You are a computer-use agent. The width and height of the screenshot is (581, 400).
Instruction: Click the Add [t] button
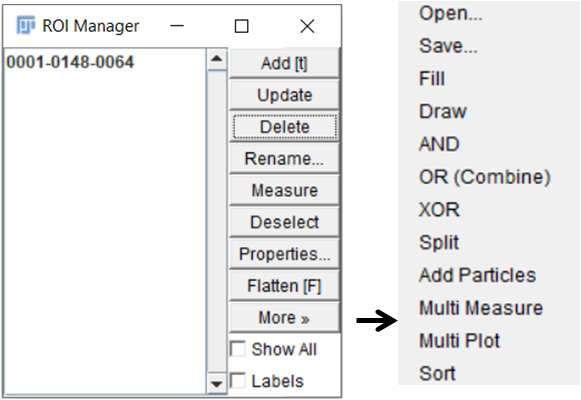point(284,63)
